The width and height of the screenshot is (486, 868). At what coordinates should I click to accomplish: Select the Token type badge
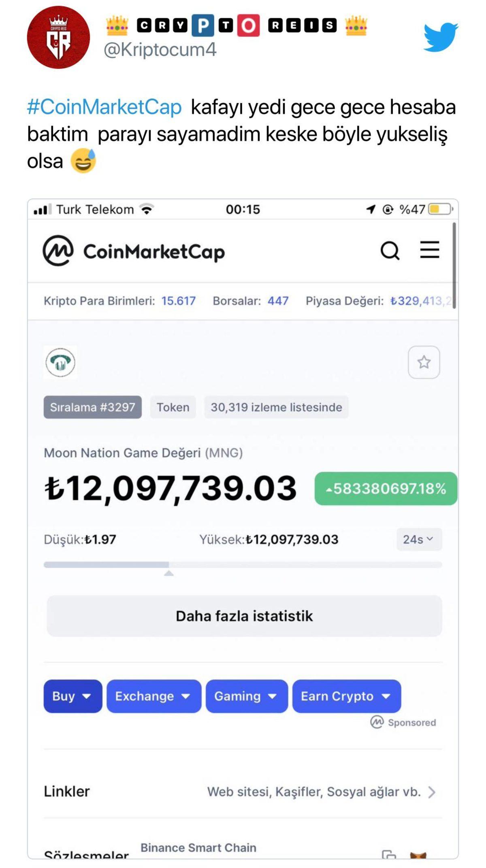click(172, 407)
